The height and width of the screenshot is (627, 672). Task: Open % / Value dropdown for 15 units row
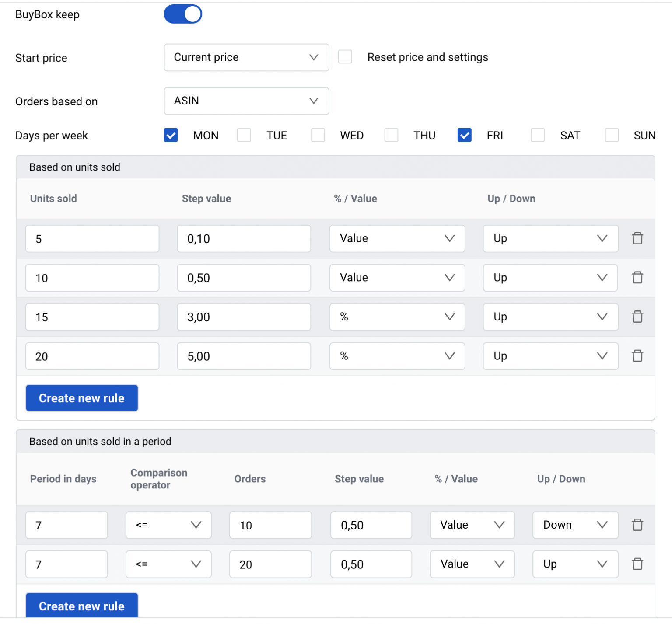coord(397,317)
